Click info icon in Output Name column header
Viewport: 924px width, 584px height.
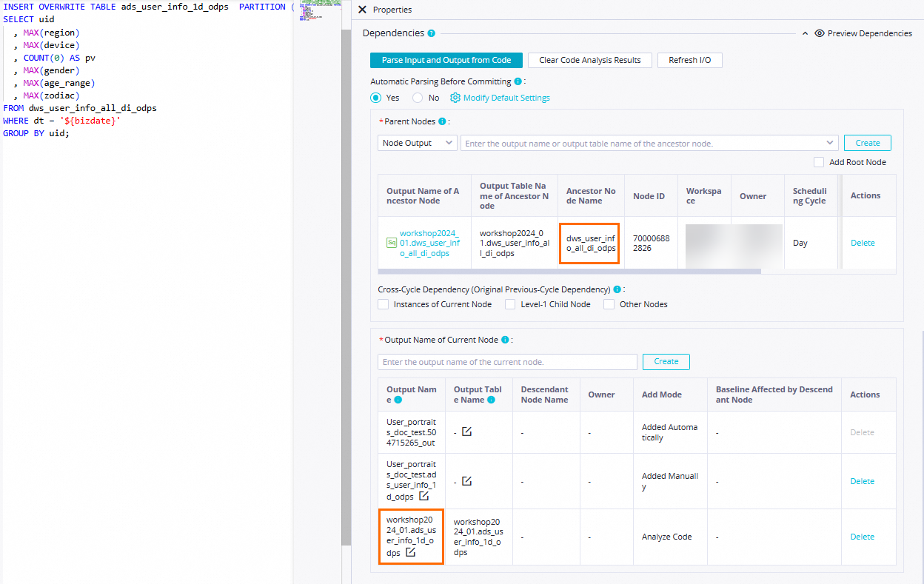398,400
